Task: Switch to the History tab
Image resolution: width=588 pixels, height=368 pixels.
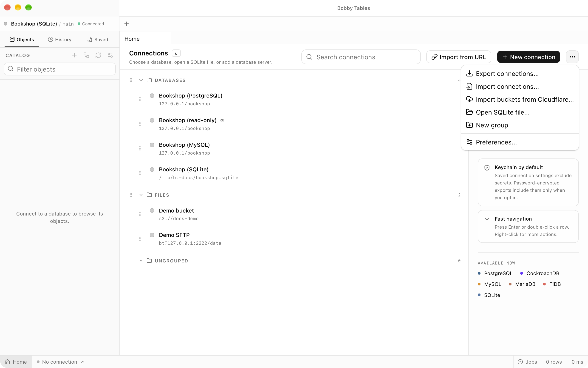Action: 59,39
